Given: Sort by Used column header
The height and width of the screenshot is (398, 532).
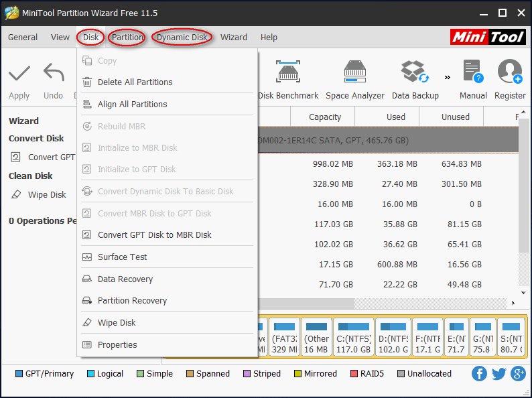Looking at the screenshot, I should point(387,117).
